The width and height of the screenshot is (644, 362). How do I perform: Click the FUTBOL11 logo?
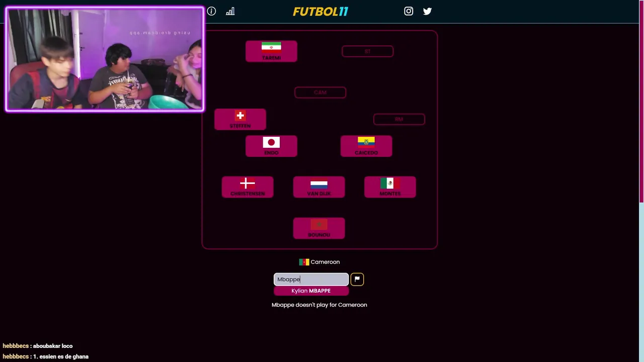(x=320, y=12)
